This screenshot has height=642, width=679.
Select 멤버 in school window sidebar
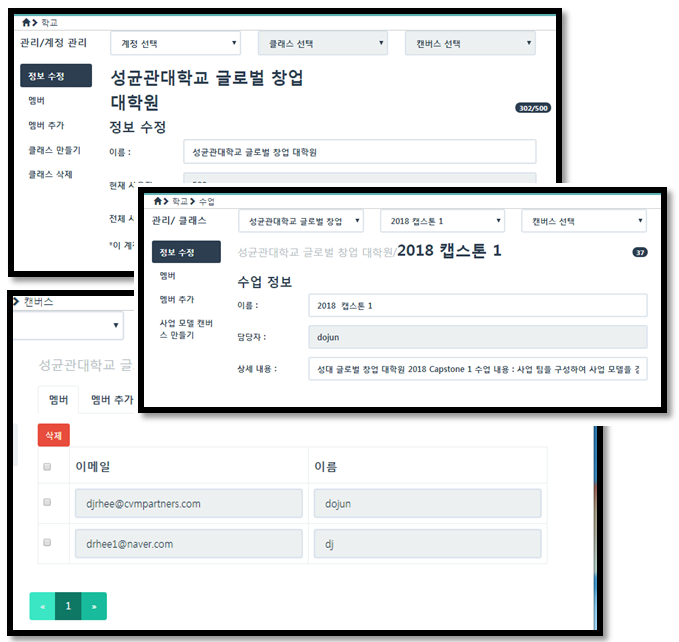coord(36,100)
